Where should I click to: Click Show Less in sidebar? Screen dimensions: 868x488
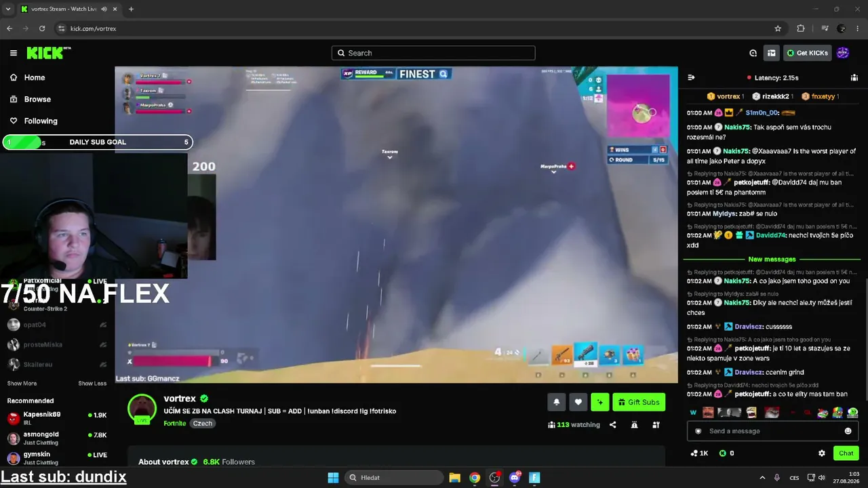point(92,384)
